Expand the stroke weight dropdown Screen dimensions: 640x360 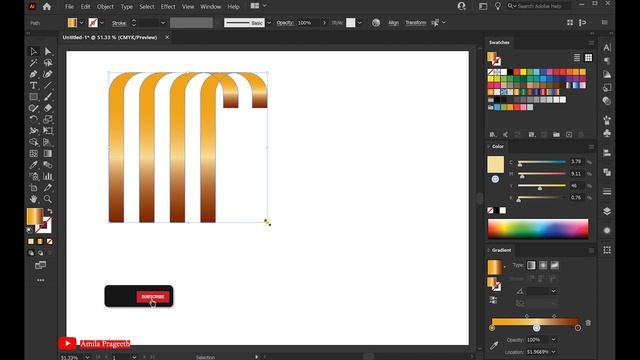pyautogui.click(x=163, y=23)
